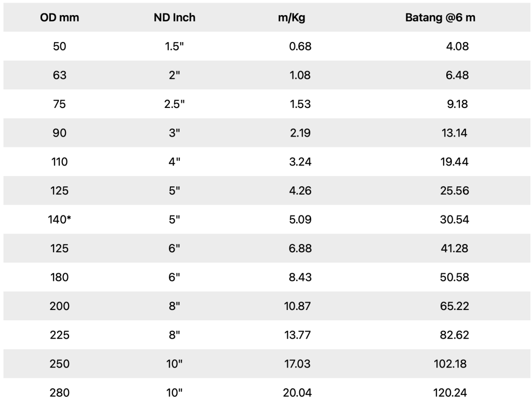Select the m/Kg value 0.68
This screenshot has height=406, width=532.
(x=300, y=46)
